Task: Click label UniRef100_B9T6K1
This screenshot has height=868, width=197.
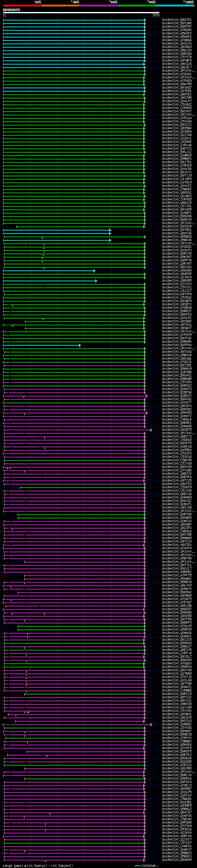Action: pyautogui.click(x=177, y=230)
